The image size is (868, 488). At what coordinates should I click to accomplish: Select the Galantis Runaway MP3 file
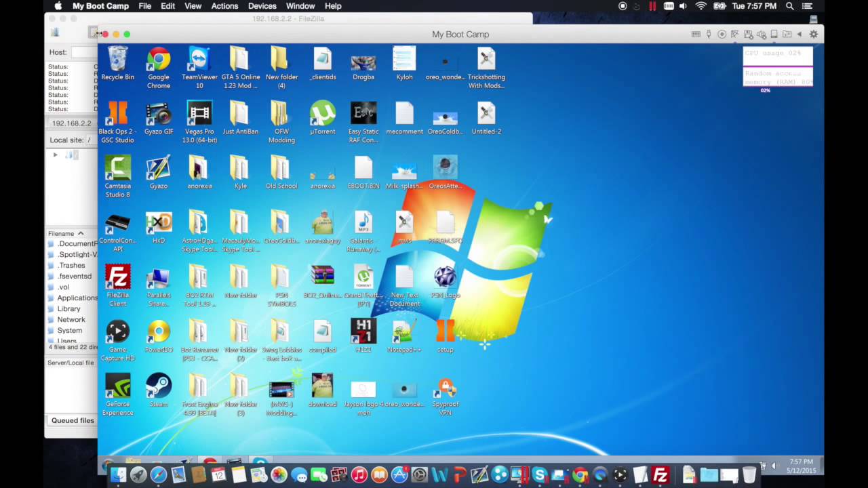[363, 232]
